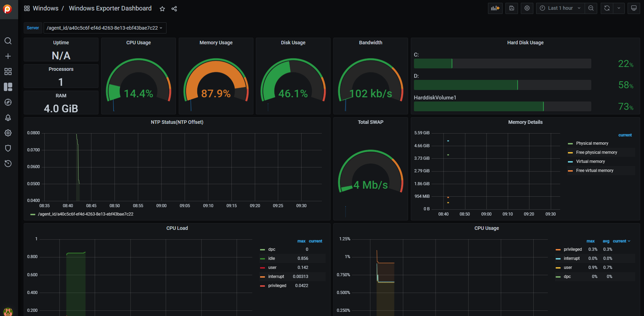The width and height of the screenshot is (644, 316).
Task: Sort CPU Usage legend by current column
Action: pyautogui.click(x=621, y=241)
